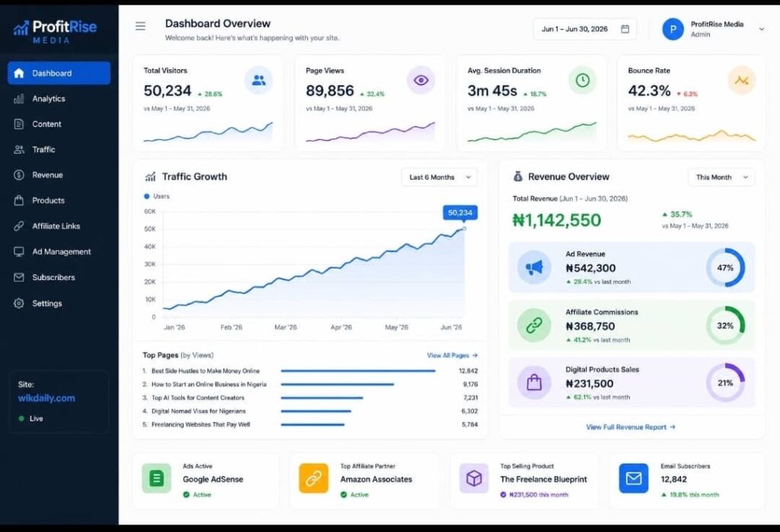Screen dimensions: 780x532
Task: Open the This Month dropdown
Action: click(721, 177)
